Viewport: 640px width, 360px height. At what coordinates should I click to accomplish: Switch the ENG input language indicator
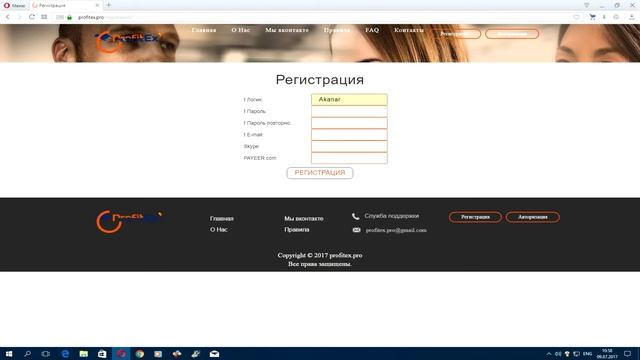click(x=587, y=353)
